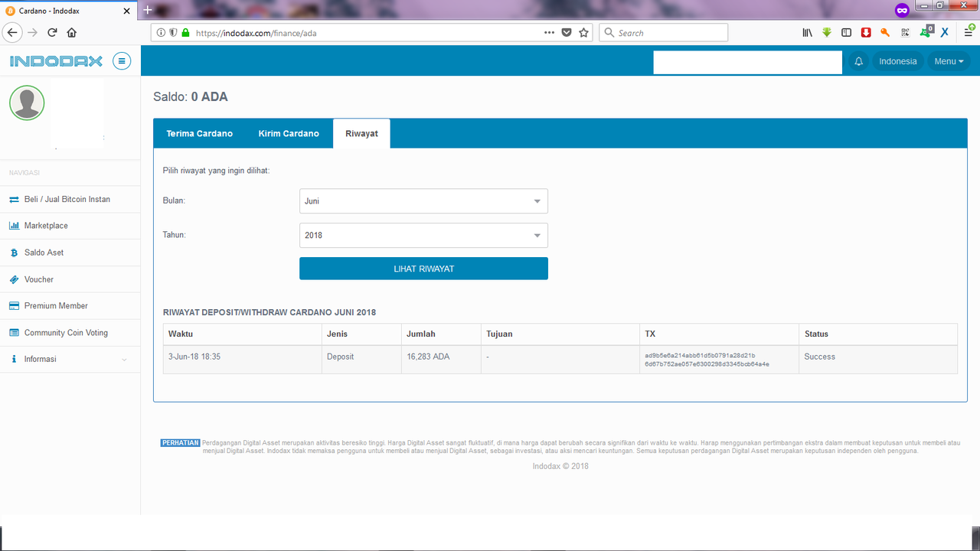Click the Jumlah column header

point(441,334)
